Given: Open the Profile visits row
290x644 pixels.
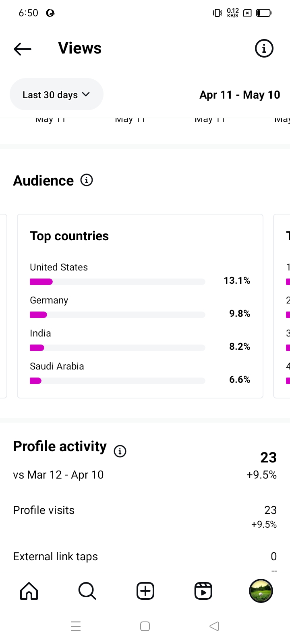Looking at the screenshot, I should click(145, 510).
